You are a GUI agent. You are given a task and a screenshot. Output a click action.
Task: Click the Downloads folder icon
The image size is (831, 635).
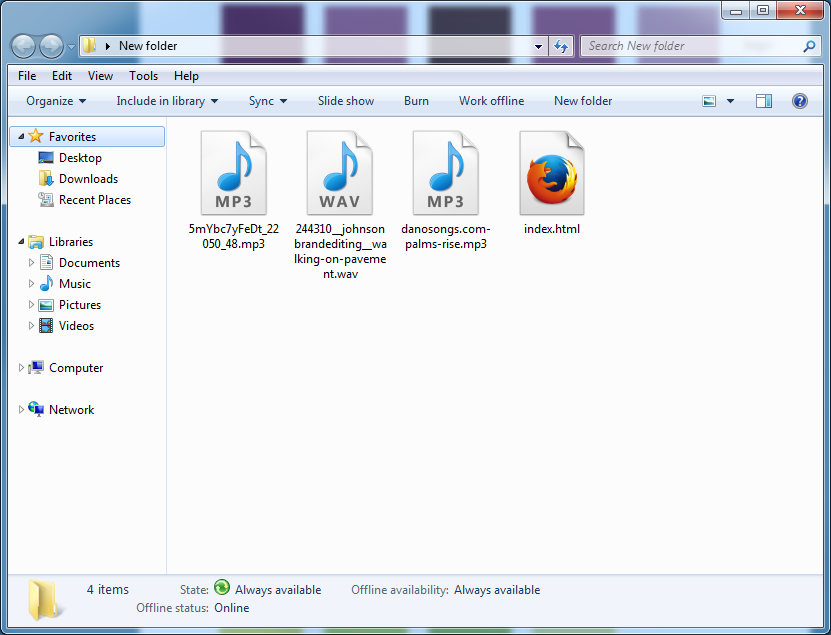point(46,179)
